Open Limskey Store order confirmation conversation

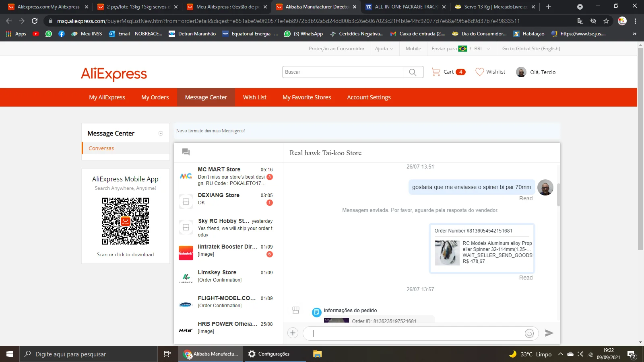point(228,279)
